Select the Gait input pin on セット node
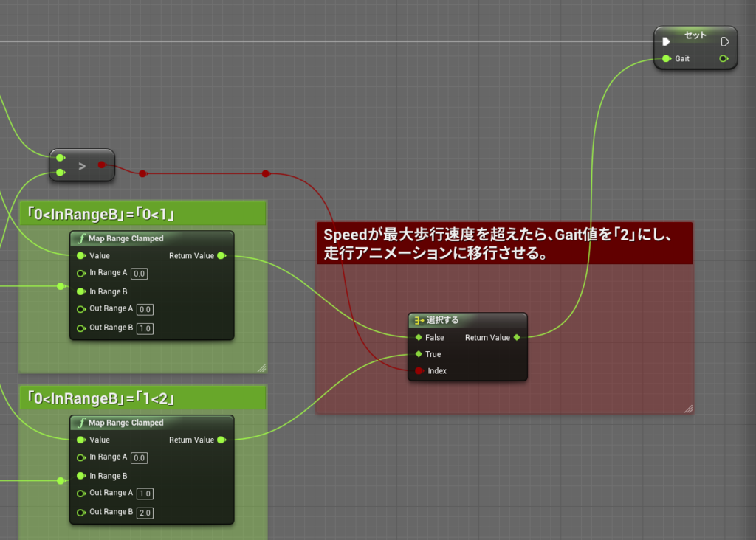The width and height of the screenshot is (756, 540). 667,59
